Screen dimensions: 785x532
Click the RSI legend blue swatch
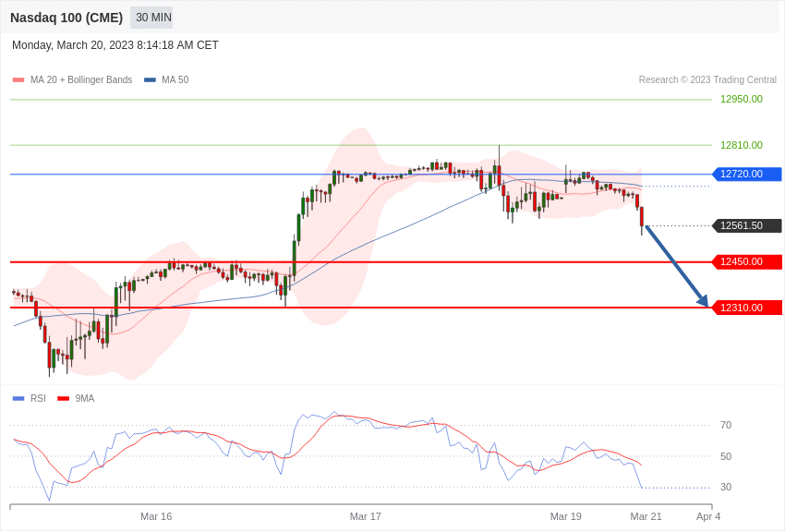click(18, 399)
